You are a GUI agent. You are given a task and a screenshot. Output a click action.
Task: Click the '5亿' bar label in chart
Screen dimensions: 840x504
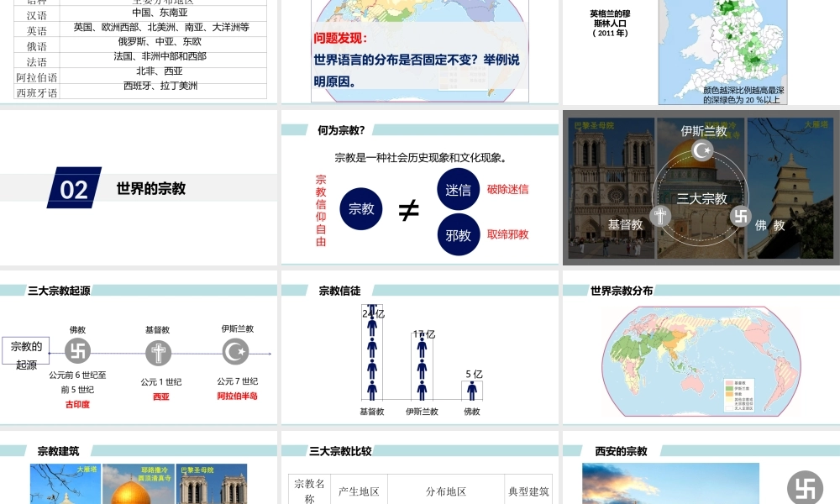[474, 374]
